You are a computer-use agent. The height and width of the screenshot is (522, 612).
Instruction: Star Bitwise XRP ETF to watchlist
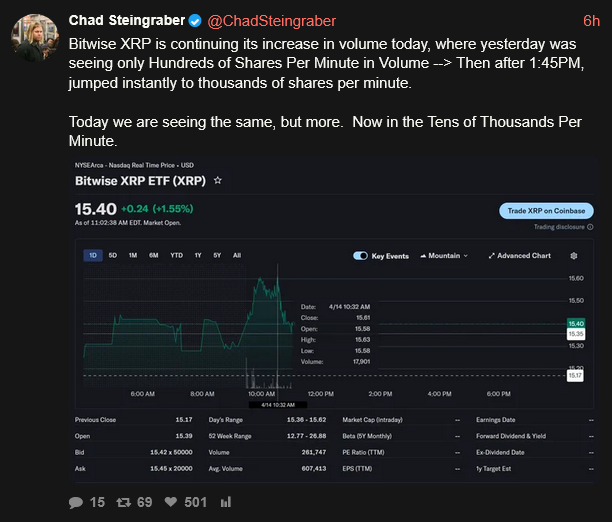click(218, 181)
